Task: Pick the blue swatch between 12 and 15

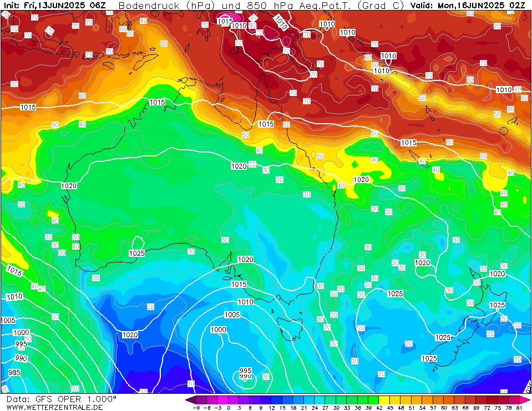Action: 276,400
